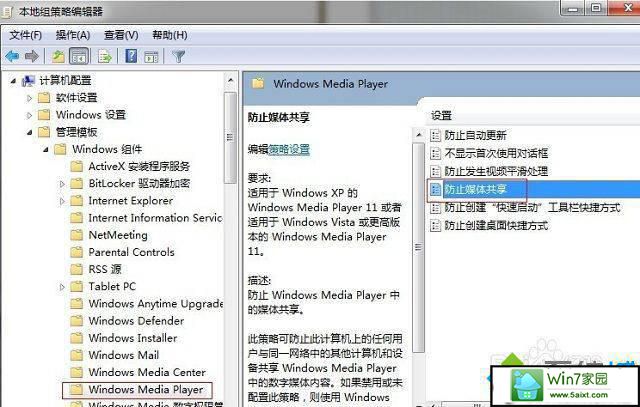Click the Up one level folder icon
Screen dimensions: 640x407
tap(58, 56)
